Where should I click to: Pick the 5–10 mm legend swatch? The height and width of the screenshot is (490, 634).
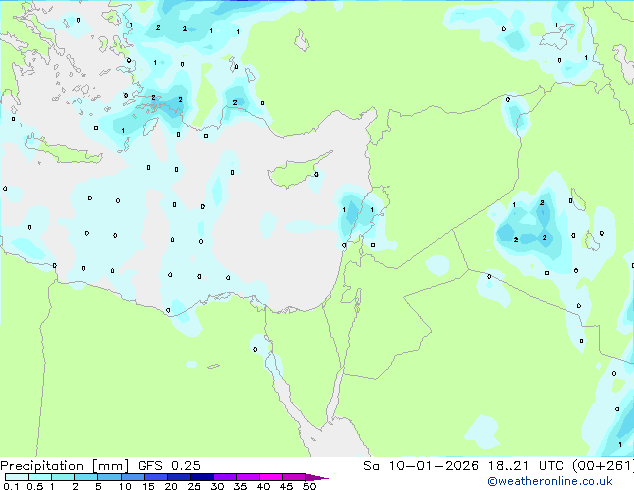coord(109,477)
